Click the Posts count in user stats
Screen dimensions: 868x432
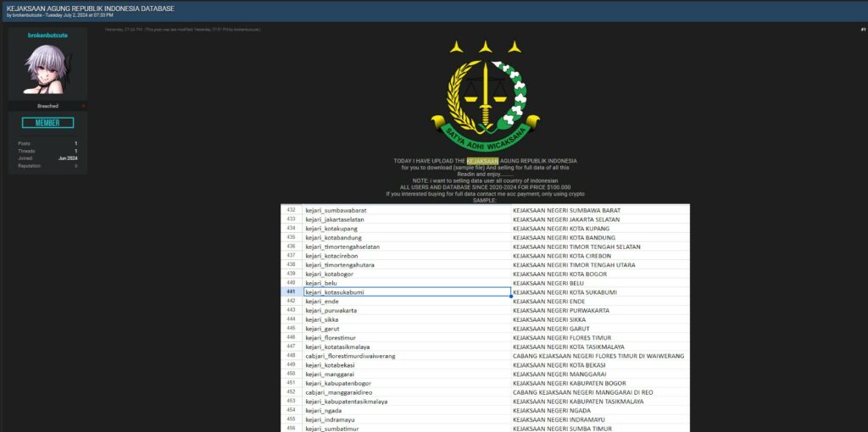75,144
